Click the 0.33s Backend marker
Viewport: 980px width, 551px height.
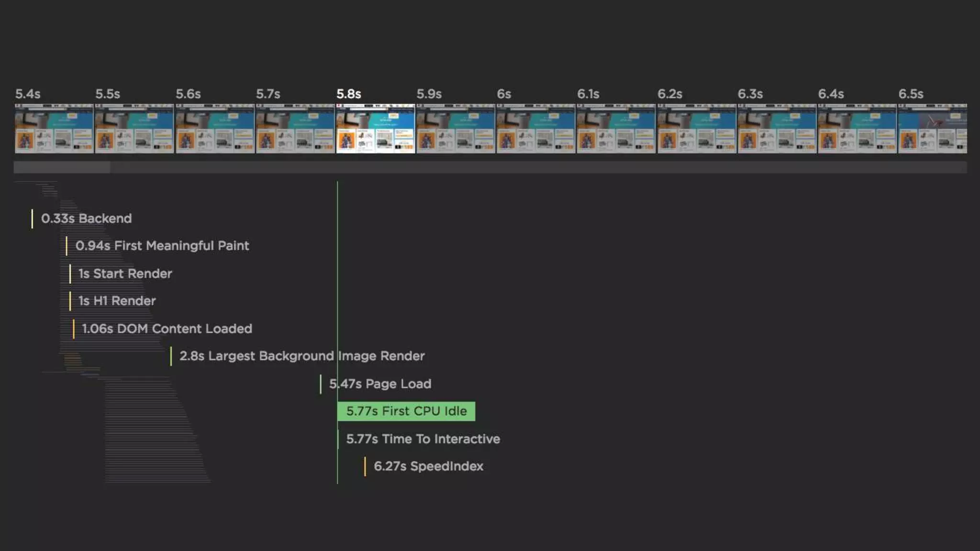[x=86, y=219]
